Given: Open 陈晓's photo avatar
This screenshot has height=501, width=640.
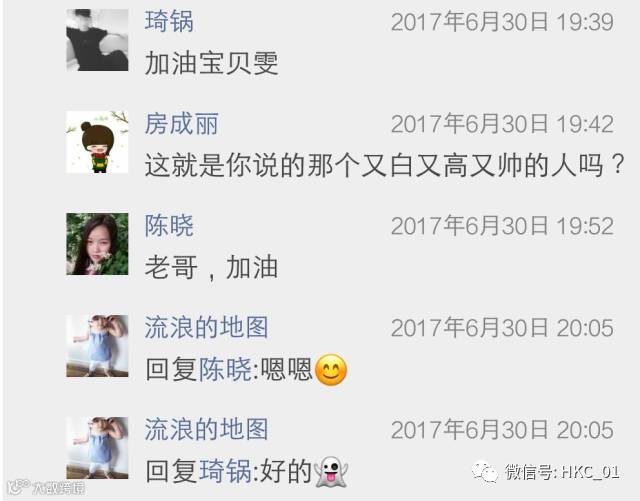Looking at the screenshot, I should tap(97, 244).
